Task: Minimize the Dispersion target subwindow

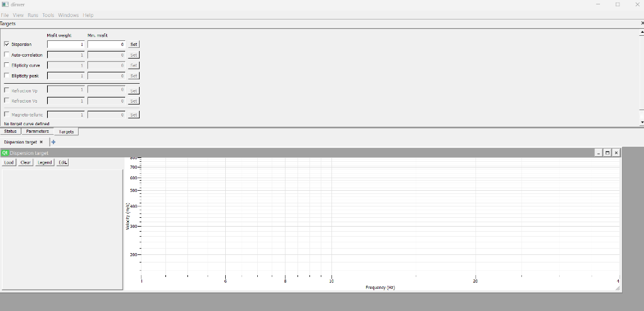Action: tap(599, 153)
